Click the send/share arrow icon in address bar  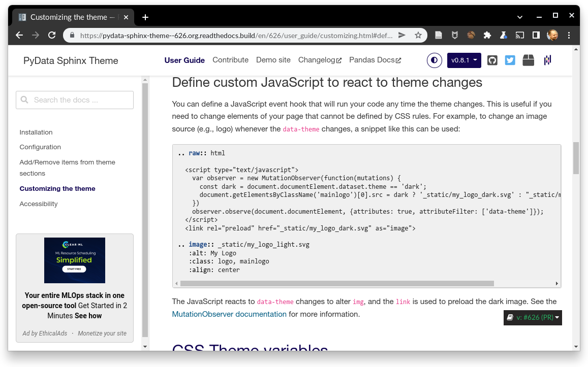tap(401, 35)
